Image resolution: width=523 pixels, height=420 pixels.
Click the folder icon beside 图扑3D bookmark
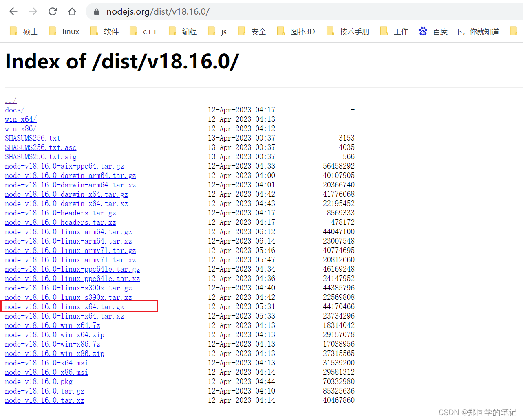point(281,31)
